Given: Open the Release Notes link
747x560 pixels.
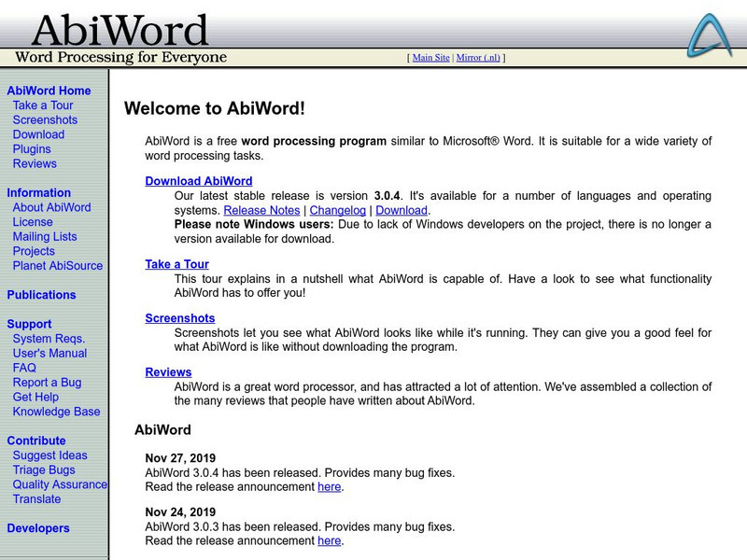Looking at the screenshot, I should [261, 210].
